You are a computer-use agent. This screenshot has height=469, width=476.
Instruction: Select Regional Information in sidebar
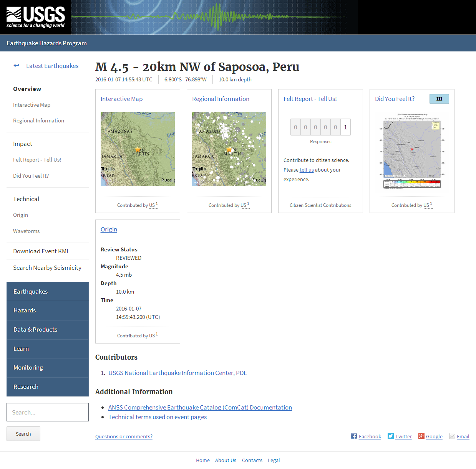[x=38, y=121]
